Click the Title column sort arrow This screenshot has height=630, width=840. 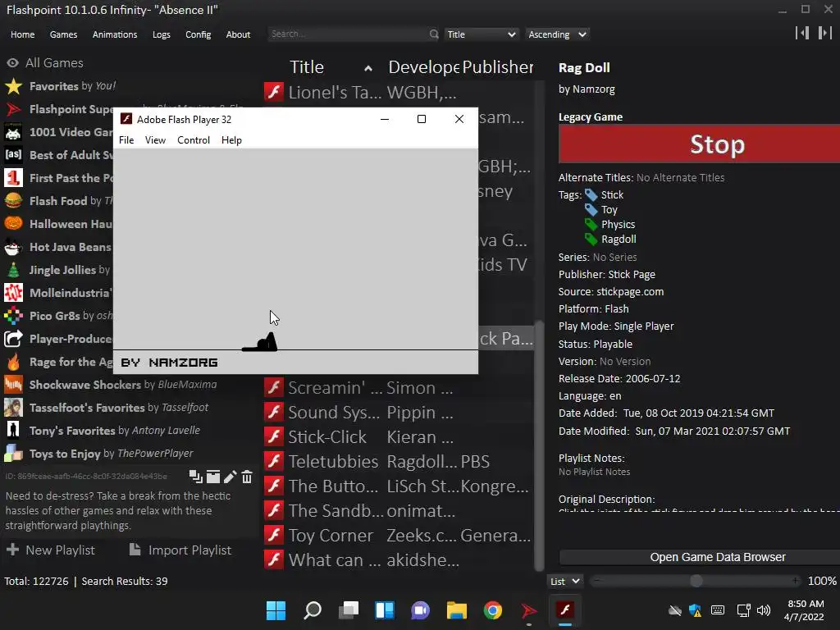point(368,68)
